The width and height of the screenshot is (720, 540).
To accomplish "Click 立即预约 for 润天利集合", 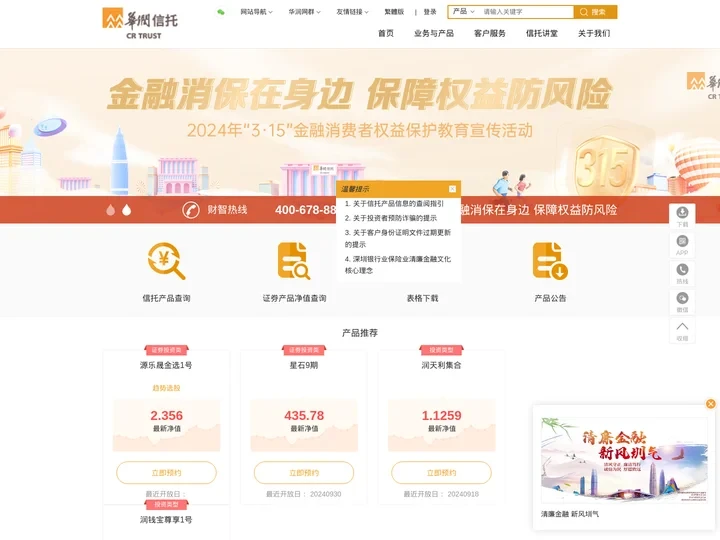I will coord(441,472).
